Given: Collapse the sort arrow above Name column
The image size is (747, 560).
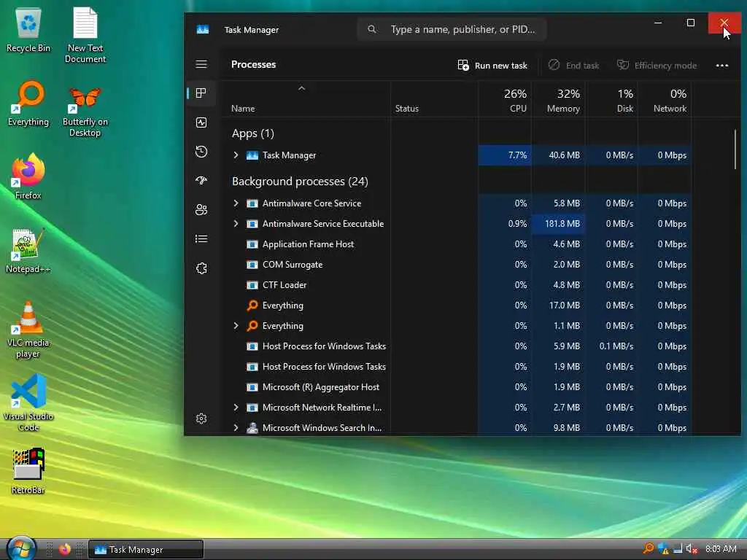Looking at the screenshot, I should point(301,88).
